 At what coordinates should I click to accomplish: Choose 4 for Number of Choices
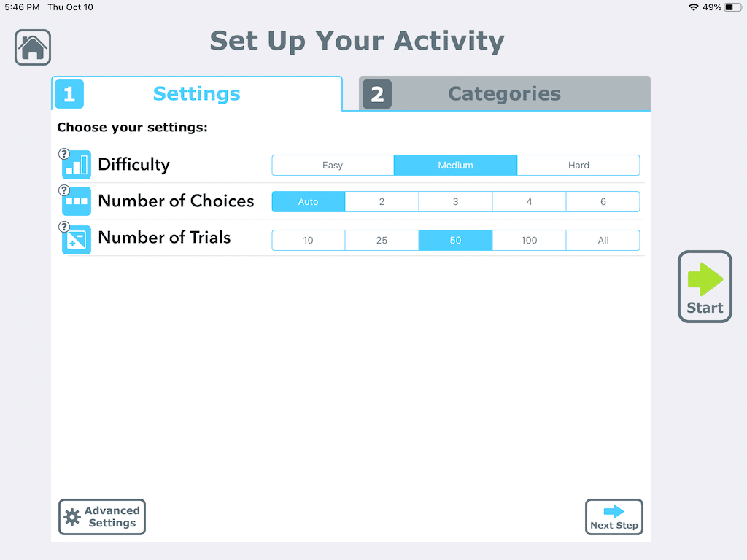pos(529,202)
